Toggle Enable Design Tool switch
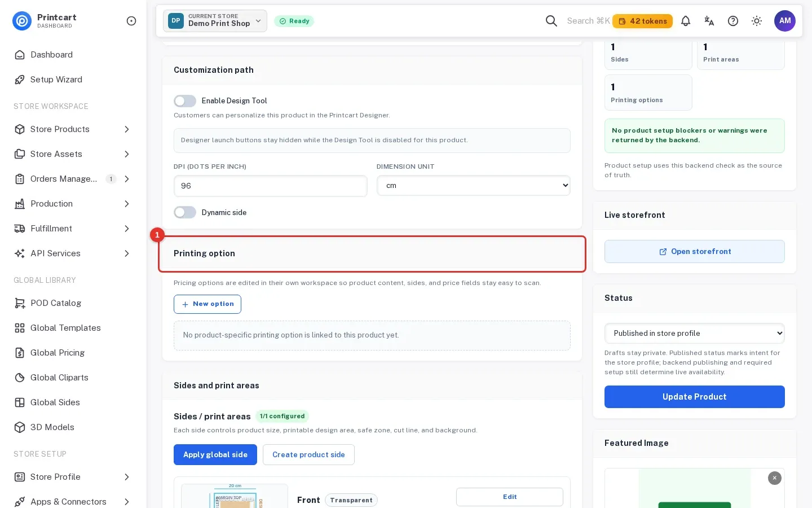This screenshot has width=812, height=508. click(185, 101)
